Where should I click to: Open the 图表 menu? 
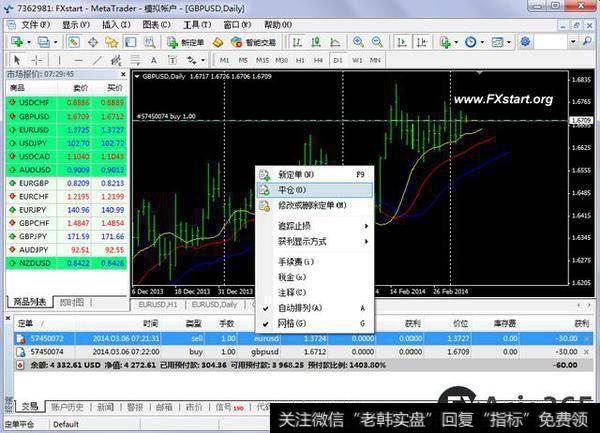click(x=157, y=25)
